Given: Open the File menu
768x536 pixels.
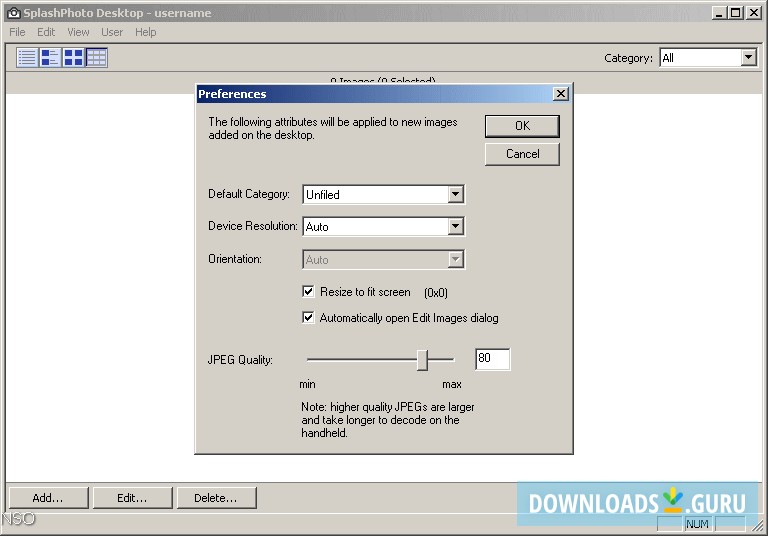Looking at the screenshot, I should coord(17,32).
